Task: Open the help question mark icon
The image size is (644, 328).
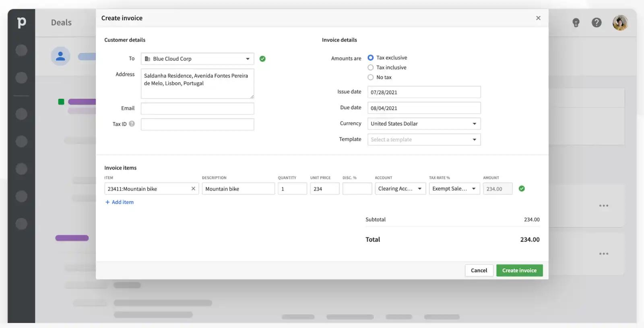Action: (x=597, y=23)
